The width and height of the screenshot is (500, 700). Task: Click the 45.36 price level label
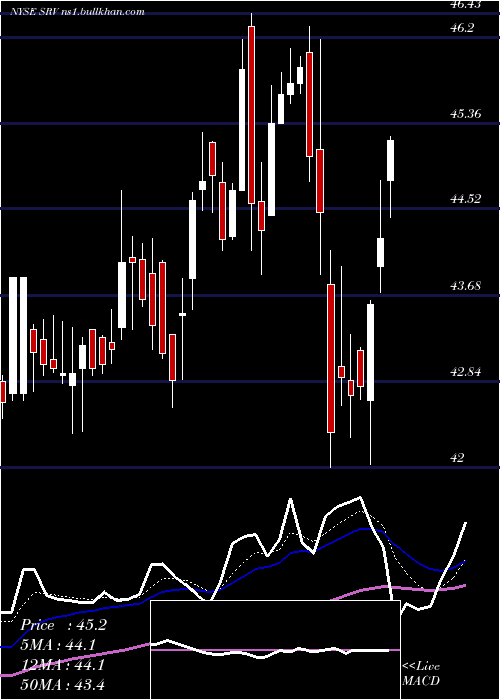tap(466, 114)
